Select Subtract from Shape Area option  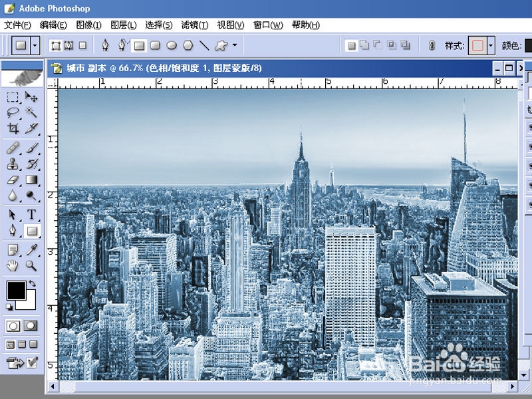pyautogui.click(x=378, y=45)
